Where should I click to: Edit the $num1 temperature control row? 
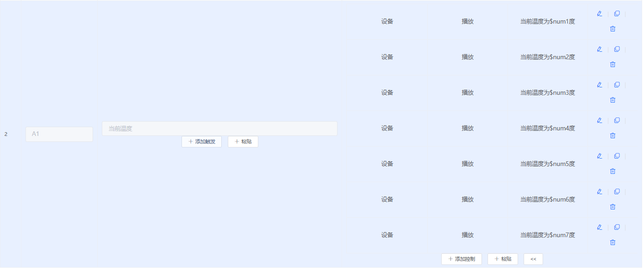[600, 13]
